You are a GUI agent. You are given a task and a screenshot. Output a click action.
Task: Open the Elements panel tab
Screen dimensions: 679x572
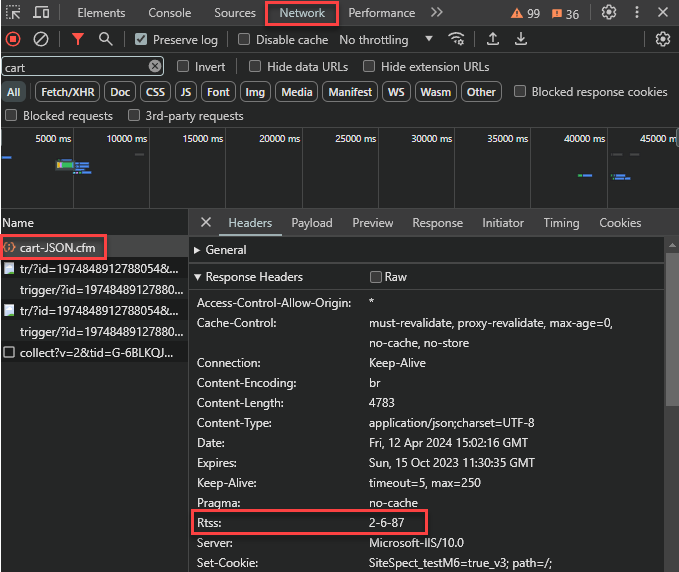(101, 13)
